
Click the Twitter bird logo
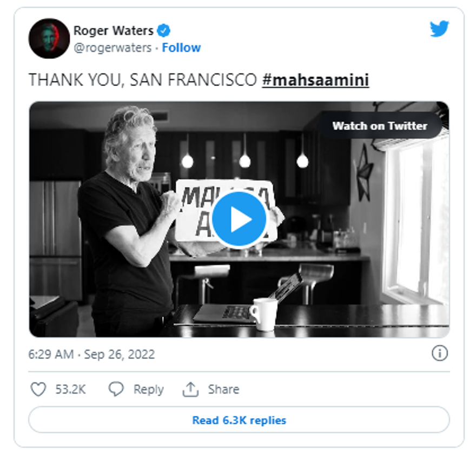click(x=439, y=29)
